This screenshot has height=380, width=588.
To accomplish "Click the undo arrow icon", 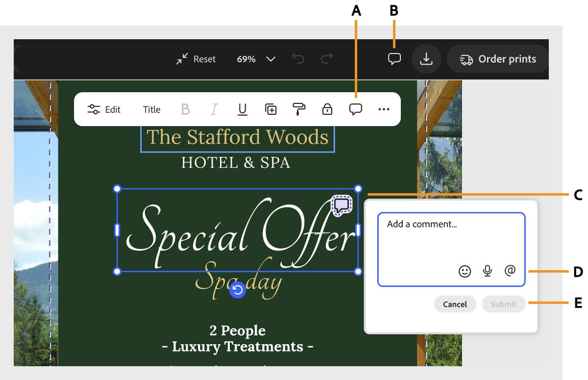I will click(x=298, y=59).
